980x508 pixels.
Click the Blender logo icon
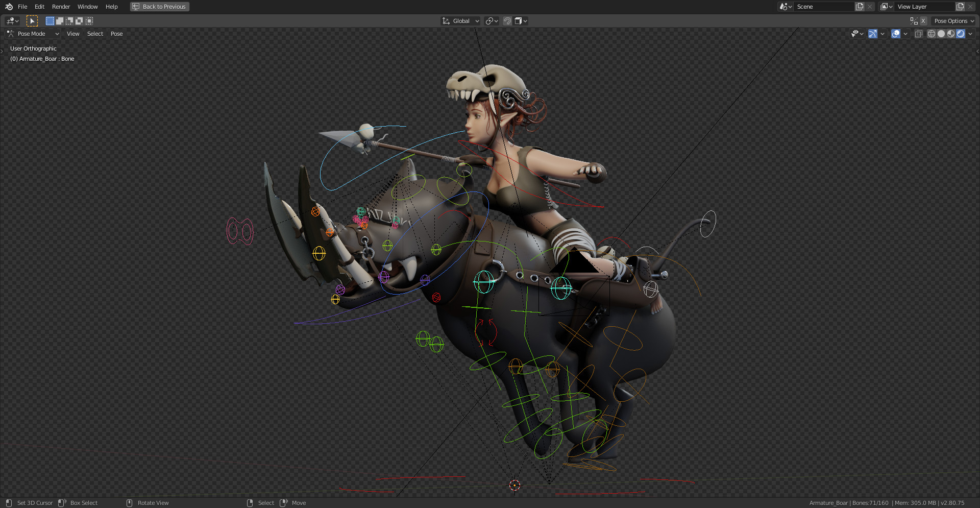pos(9,7)
